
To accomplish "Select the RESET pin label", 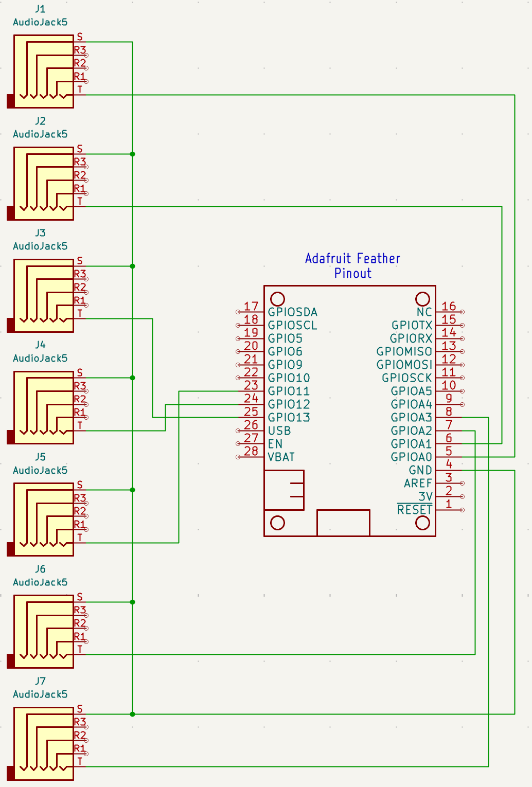I will 415,510.
